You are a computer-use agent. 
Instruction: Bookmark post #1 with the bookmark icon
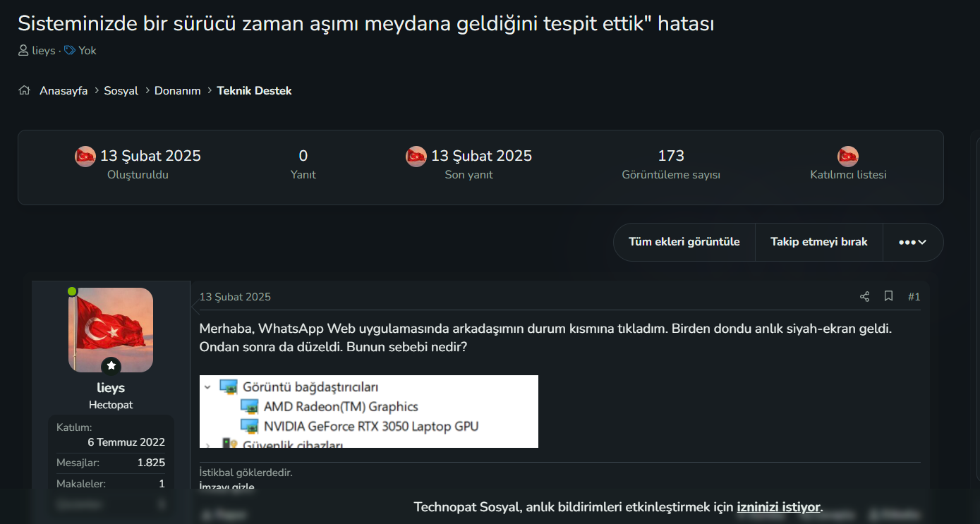pyautogui.click(x=889, y=296)
